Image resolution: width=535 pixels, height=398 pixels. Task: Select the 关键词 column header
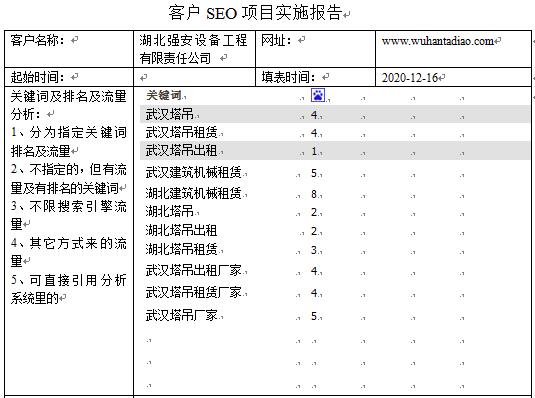point(164,95)
